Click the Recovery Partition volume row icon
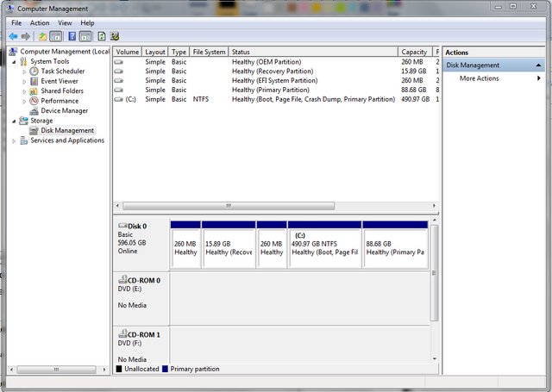 coord(119,72)
